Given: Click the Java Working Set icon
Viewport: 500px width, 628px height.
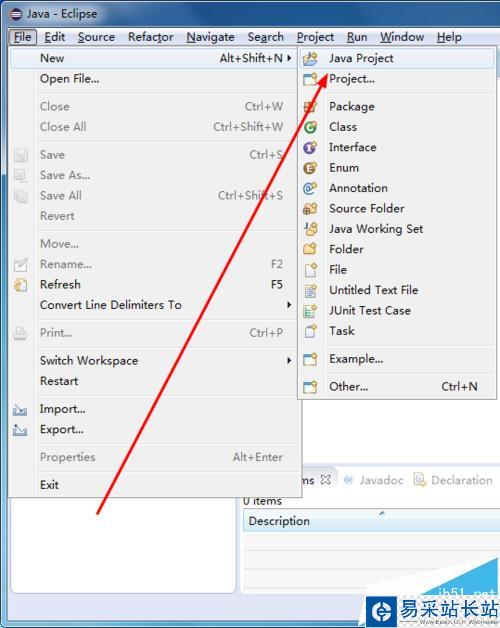Looking at the screenshot, I should (310, 229).
